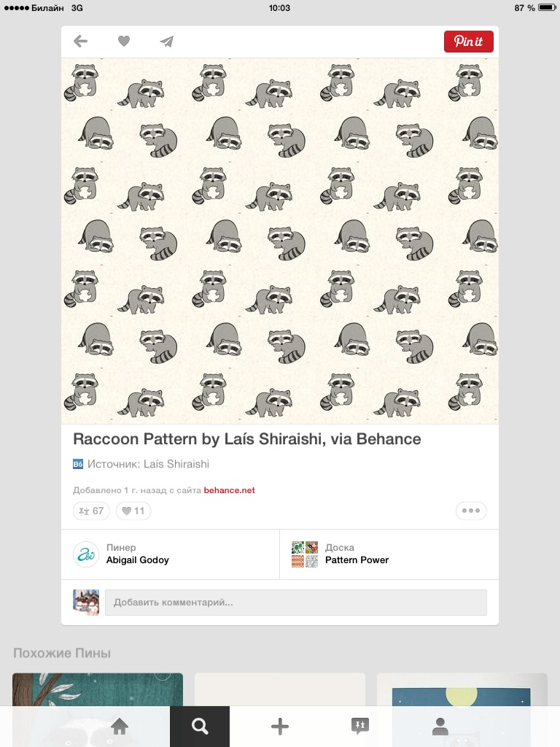Open the notifications tab icon
Image resolution: width=560 pixels, height=747 pixels.
[360, 726]
